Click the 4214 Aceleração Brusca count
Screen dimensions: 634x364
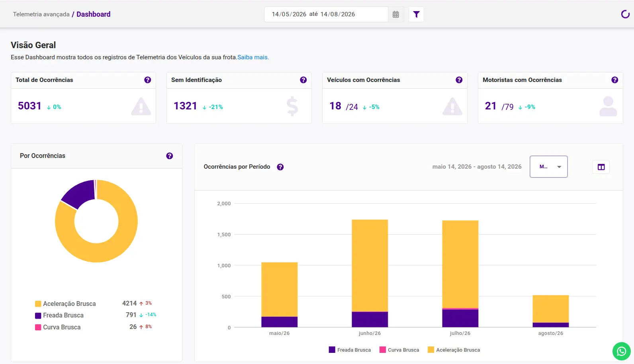(129, 304)
